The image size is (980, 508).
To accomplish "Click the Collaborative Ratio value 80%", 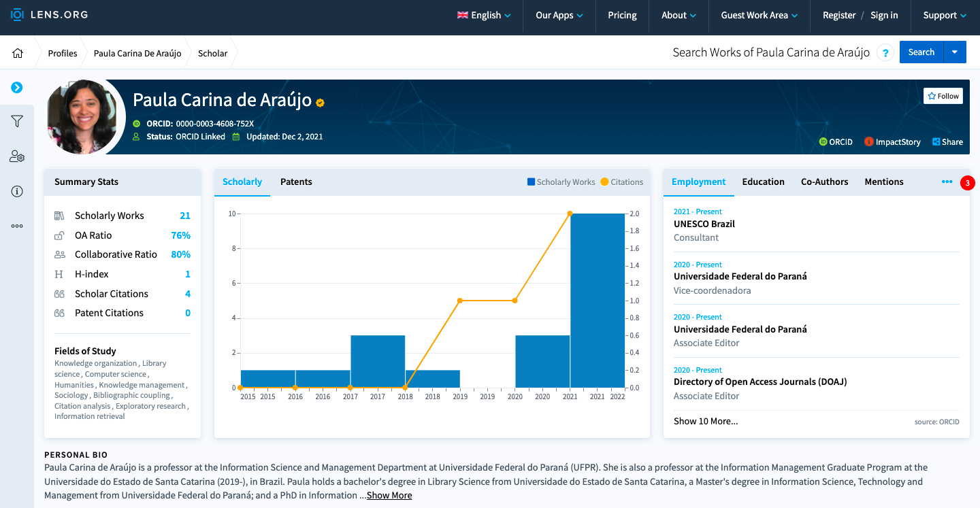I will [x=180, y=254].
